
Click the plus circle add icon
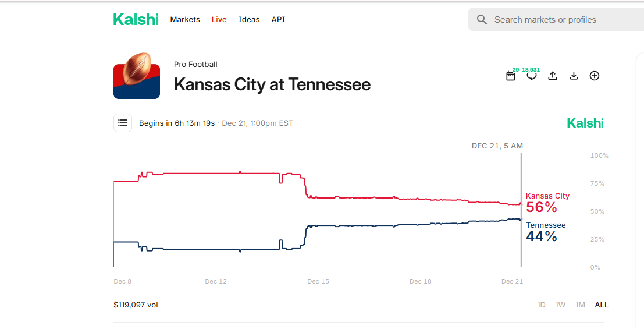595,76
